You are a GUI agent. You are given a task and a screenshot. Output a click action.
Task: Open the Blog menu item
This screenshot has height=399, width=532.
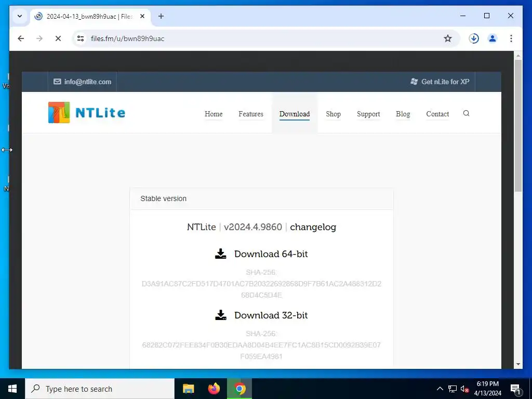(x=403, y=114)
